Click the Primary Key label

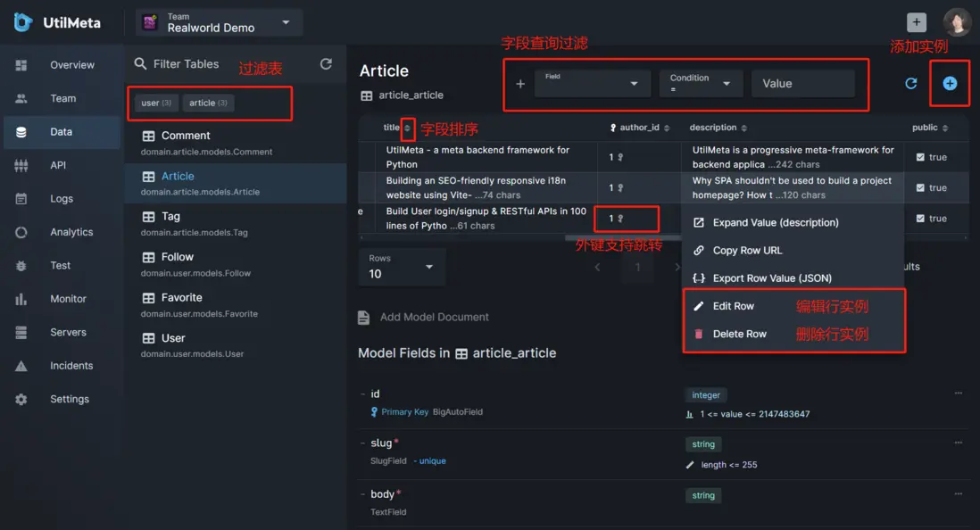point(404,412)
